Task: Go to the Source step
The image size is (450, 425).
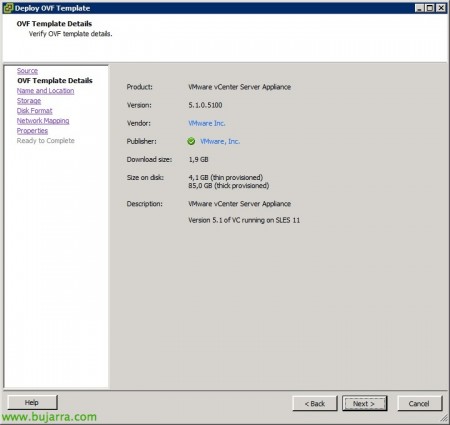Action: point(27,71)
